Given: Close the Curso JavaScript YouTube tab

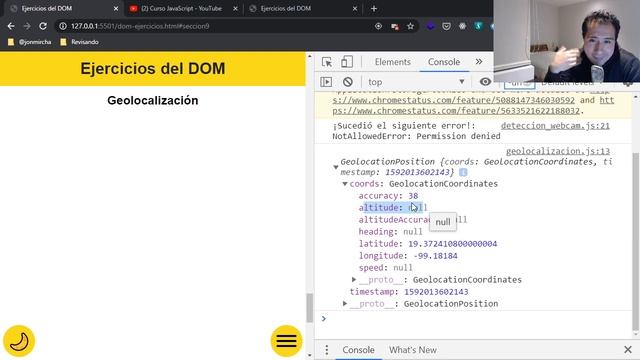Looking at the screenshot, I should tap(235, 9).
